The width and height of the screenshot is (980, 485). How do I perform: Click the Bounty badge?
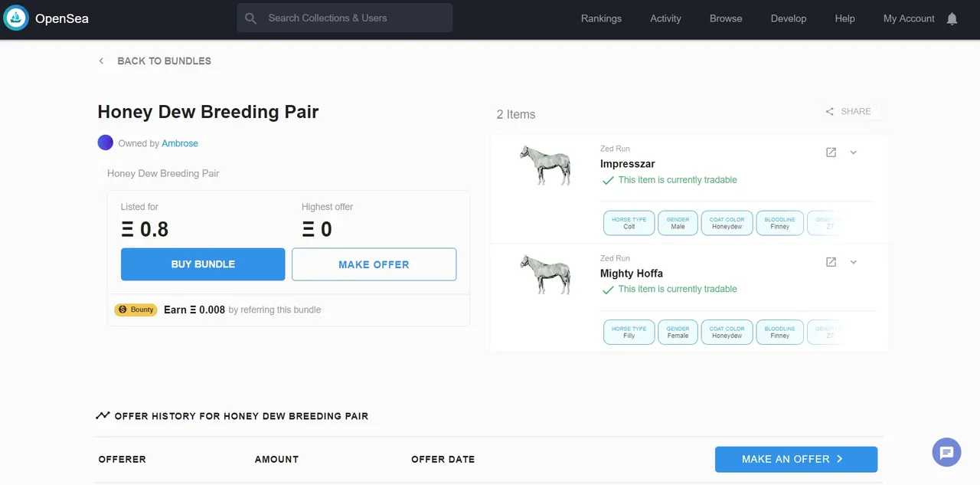[x=136, y=310]
